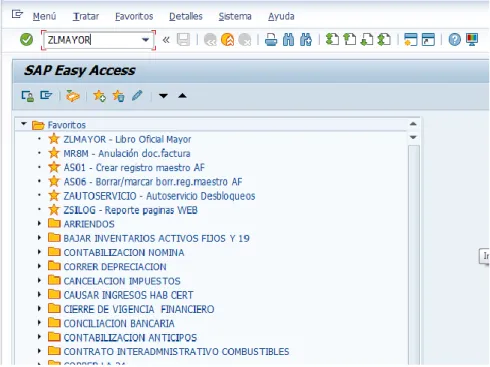Viewport: 490px width, 367px height.
Task: Open the command field history dropdown
Action: pos(145,40)
